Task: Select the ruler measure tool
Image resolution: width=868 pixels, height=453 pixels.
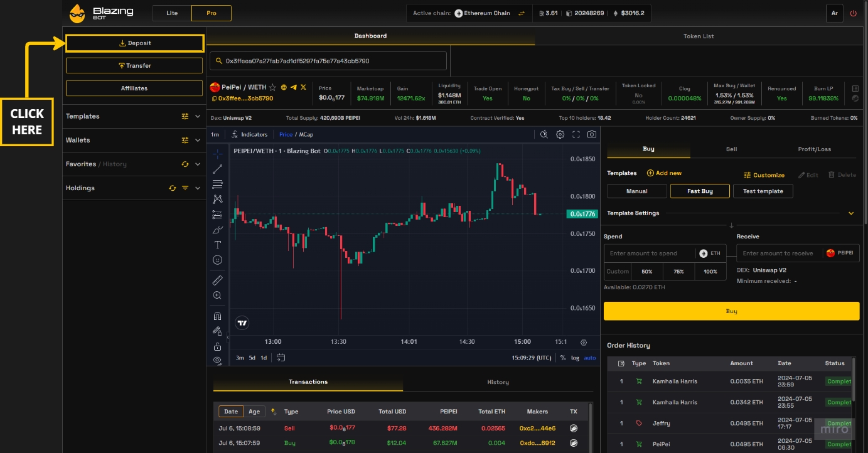Action: [x=218, y=280]
